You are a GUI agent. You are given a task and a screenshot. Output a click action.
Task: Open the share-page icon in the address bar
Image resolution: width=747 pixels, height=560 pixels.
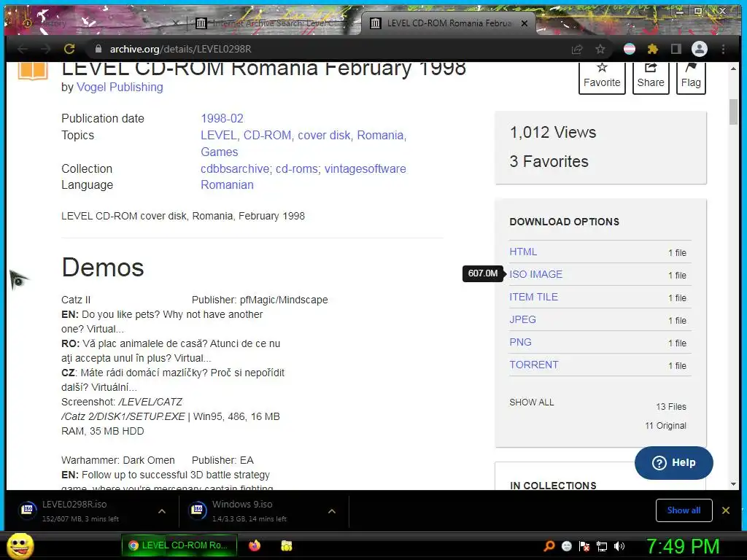pos(577,49)
